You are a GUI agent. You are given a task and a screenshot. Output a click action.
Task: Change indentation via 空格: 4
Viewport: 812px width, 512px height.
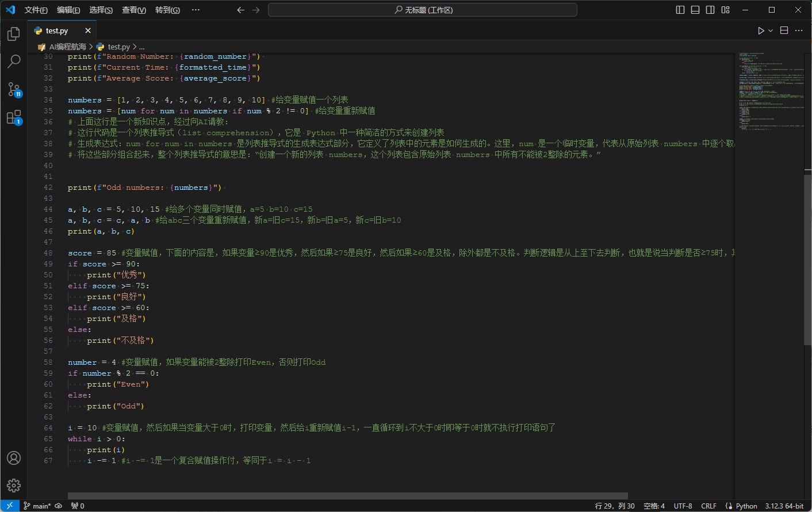[654, 506]
